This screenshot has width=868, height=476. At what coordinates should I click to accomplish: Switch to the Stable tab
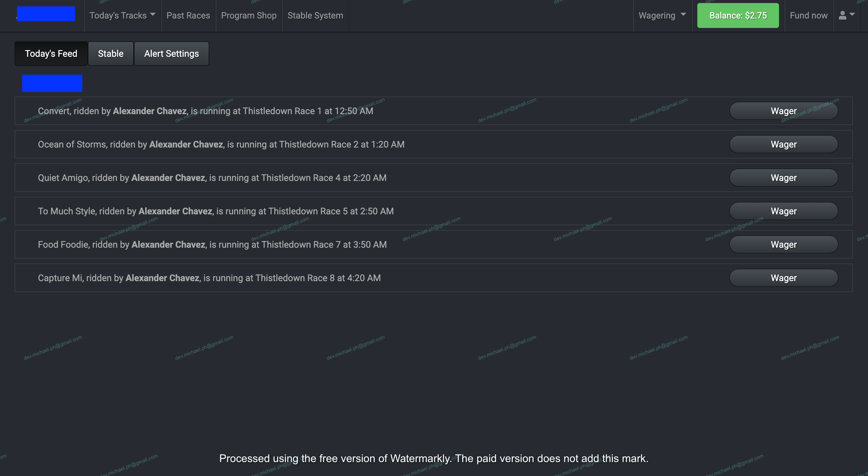111,53
